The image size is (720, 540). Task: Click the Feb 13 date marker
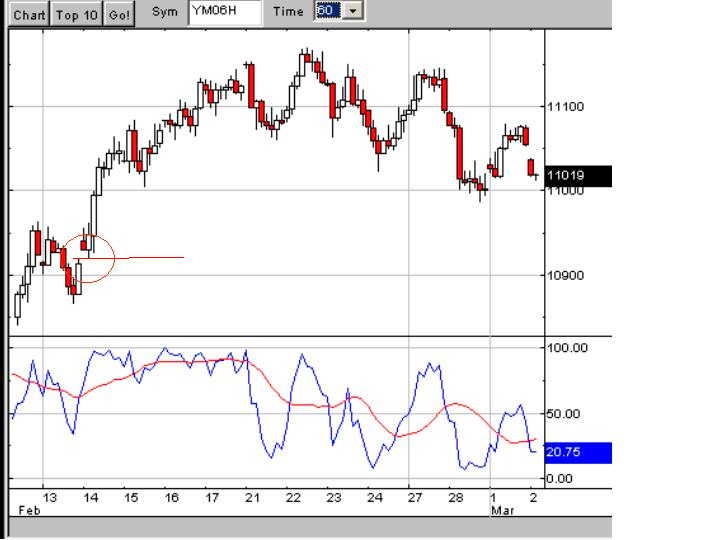pyautogui.click(x=50, y=498)
